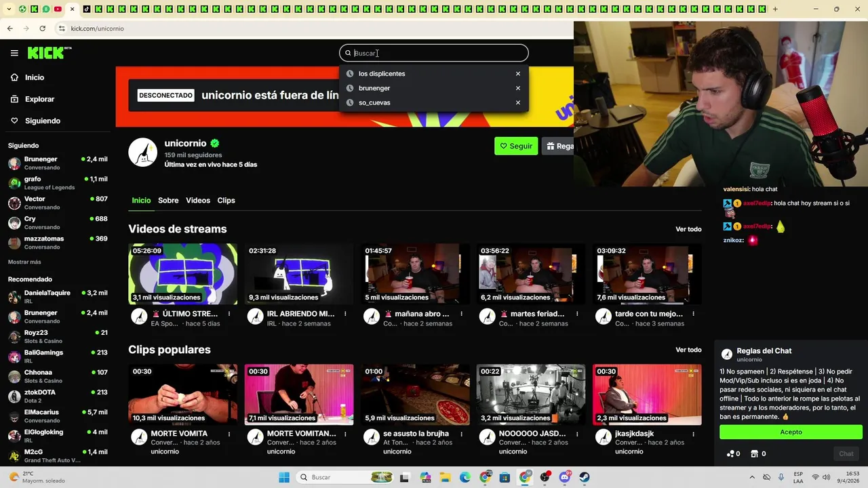Switch to the Clips tab
Screen dimensions: 868x488
tap(226, 201)
